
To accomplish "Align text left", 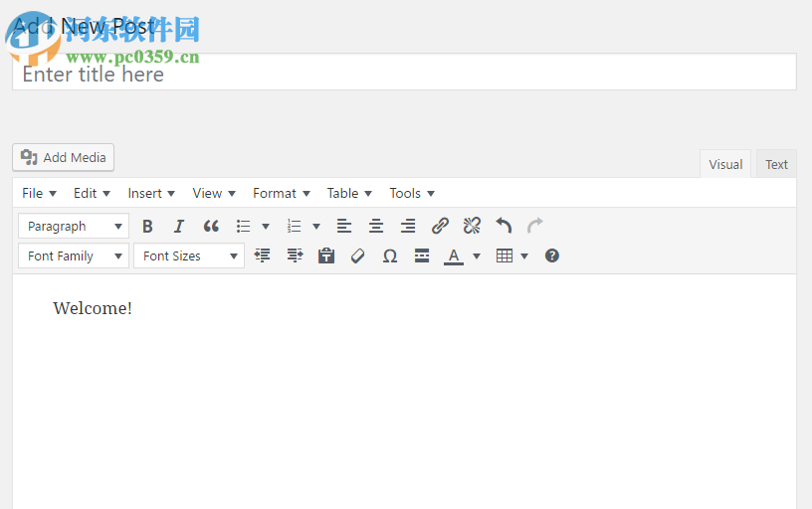I will tap(344, 226).
